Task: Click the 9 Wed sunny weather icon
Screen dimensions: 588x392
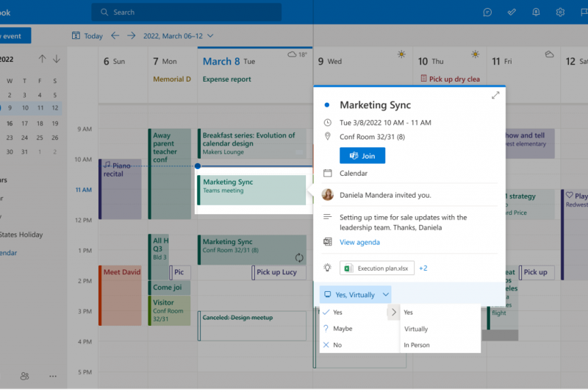Action: (401, 54)
